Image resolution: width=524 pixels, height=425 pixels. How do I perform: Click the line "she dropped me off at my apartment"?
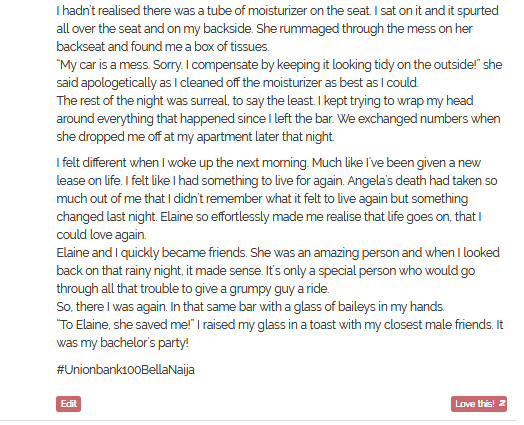pos(195,137)
